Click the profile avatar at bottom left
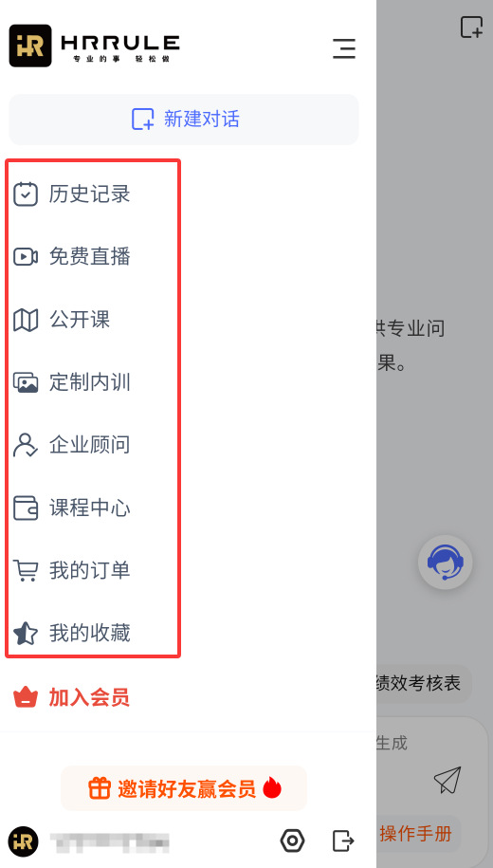The width and height of the screenshot is (493, 868). click(24, 841)
